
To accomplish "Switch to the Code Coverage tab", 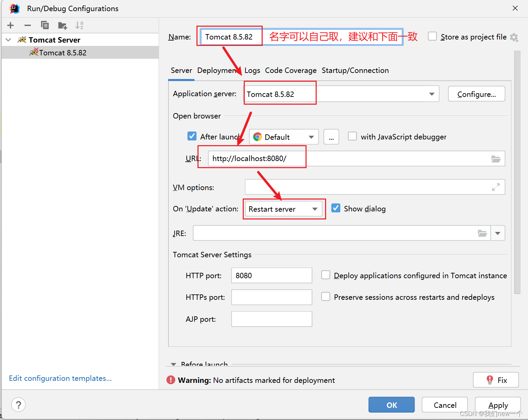I will tap(291, 70).
